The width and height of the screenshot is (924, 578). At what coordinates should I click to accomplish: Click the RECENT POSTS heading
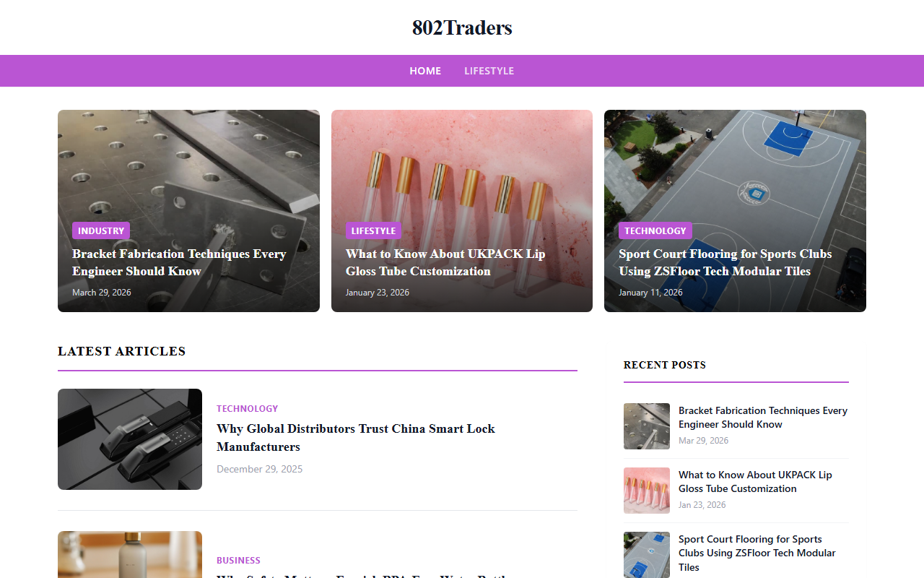[x=665, y=365]
